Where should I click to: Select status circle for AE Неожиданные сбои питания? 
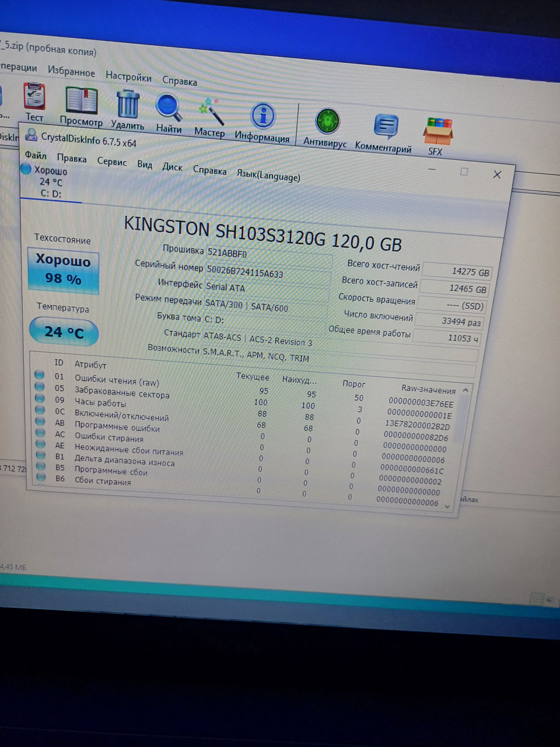point(40,444)
